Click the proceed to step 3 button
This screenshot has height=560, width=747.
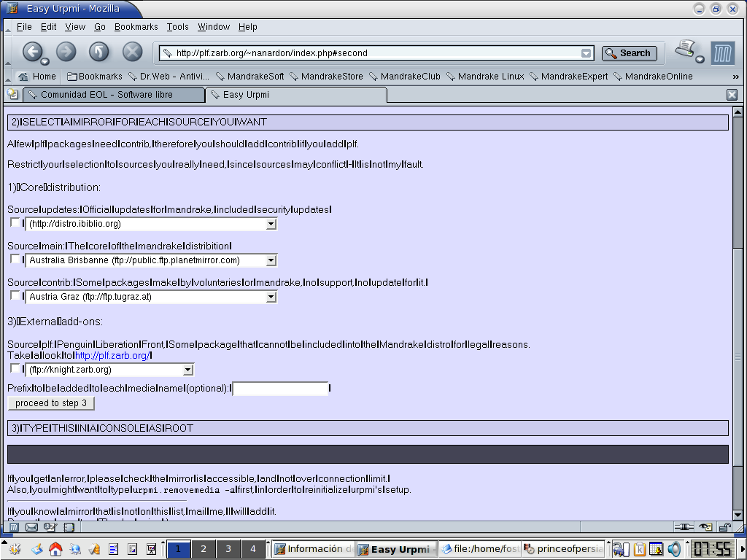point(51,403)
